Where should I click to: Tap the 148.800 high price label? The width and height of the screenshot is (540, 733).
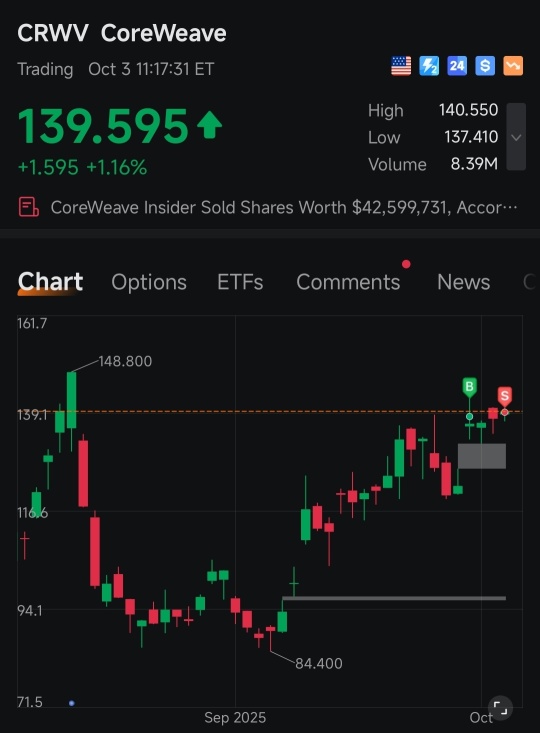pos(125,361)
